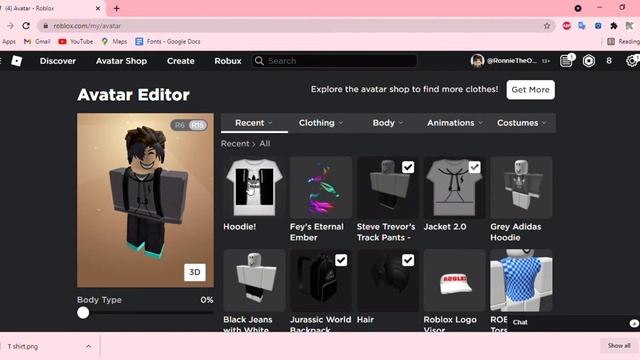Uncheck Steve Trevor's Track Pants item
This screenshot has width=640, height=360.
(x=408, y=167)
